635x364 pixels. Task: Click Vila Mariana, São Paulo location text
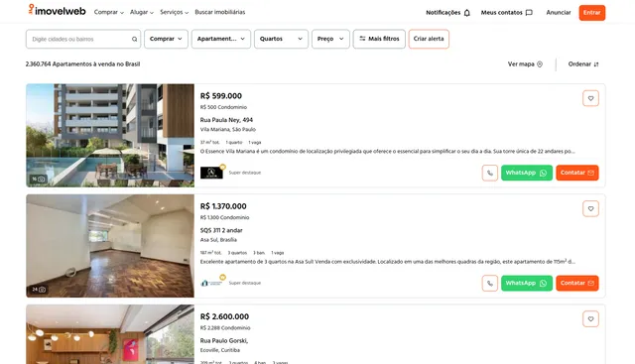[x=228, y=130]
